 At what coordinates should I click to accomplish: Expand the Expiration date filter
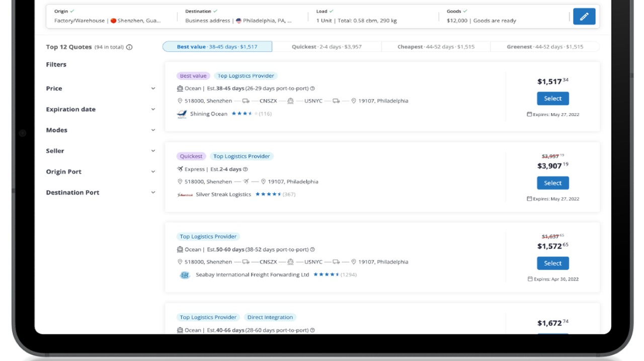click(x=153, y=109)
